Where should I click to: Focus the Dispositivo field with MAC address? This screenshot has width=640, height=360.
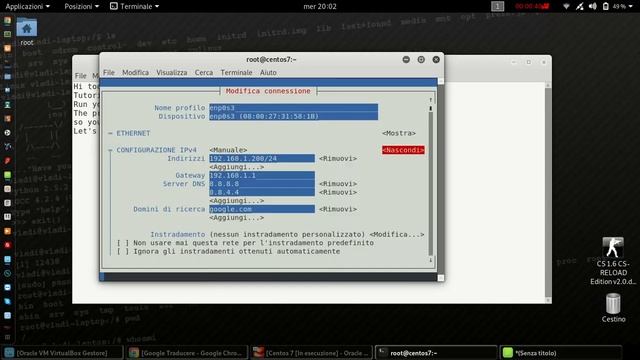click(x=293, y=116)
